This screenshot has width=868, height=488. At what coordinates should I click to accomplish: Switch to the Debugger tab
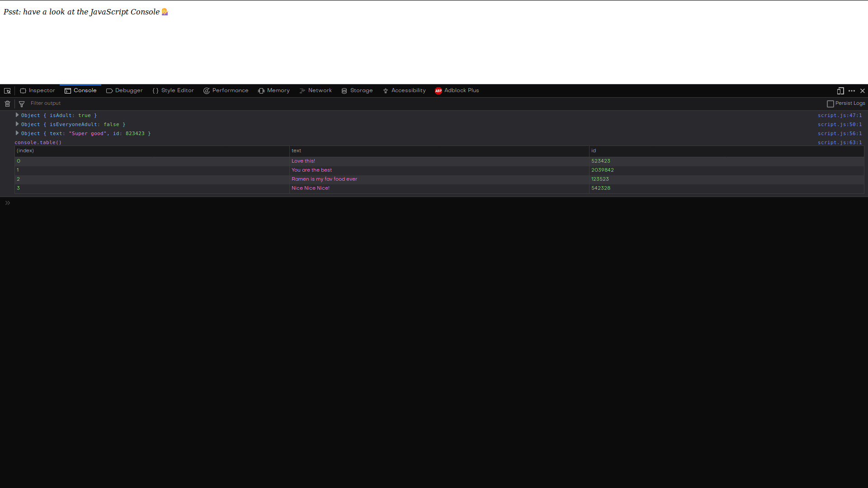124,90
